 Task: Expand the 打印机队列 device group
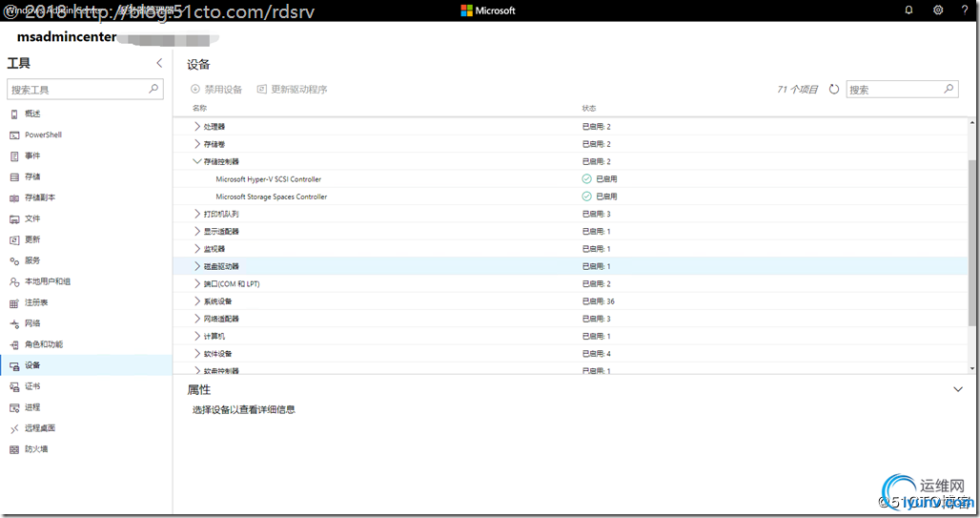(x=197, y=214)
